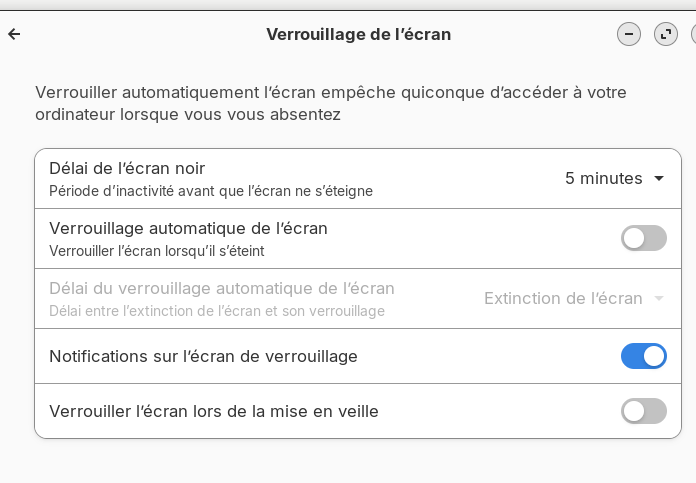Turn on lock screen on suspend switch

(644, 411)
